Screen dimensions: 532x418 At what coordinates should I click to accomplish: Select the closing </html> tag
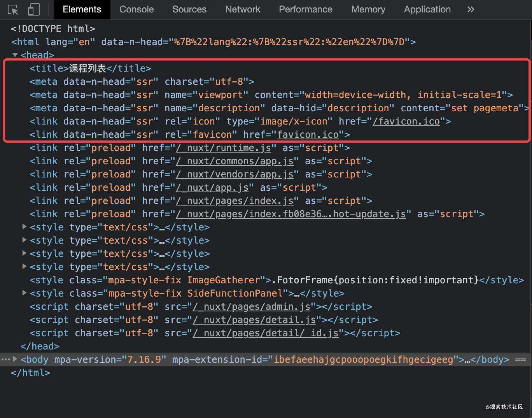(x=30, y=373)
